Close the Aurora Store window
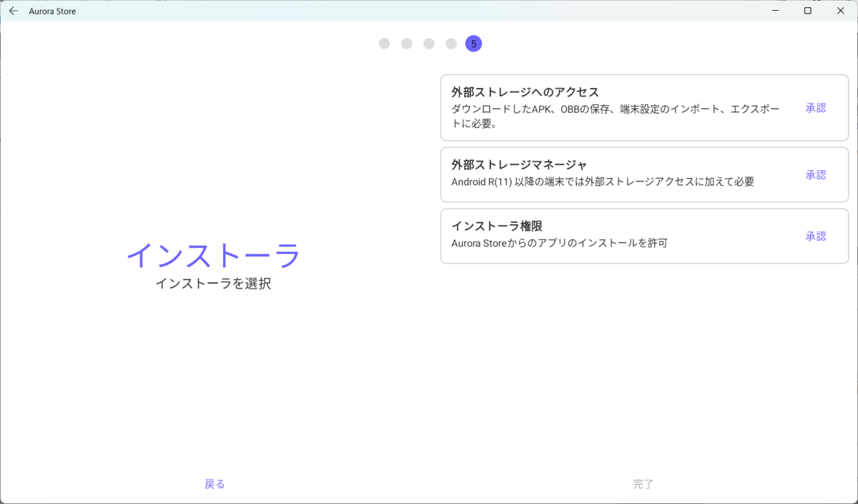The image size is (858, 504). 841,11
